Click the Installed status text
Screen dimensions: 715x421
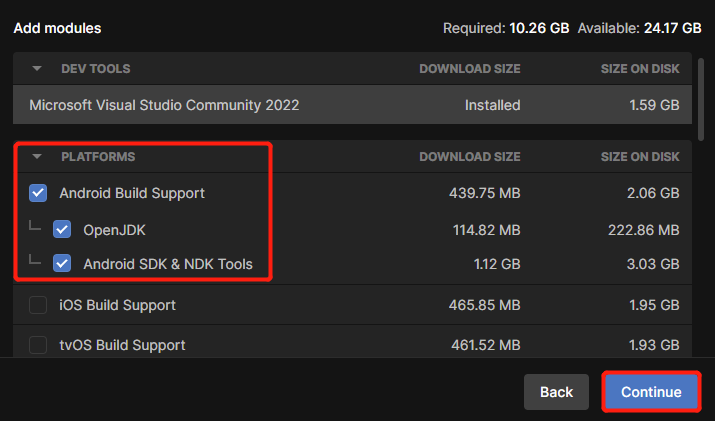click(492, 105)
